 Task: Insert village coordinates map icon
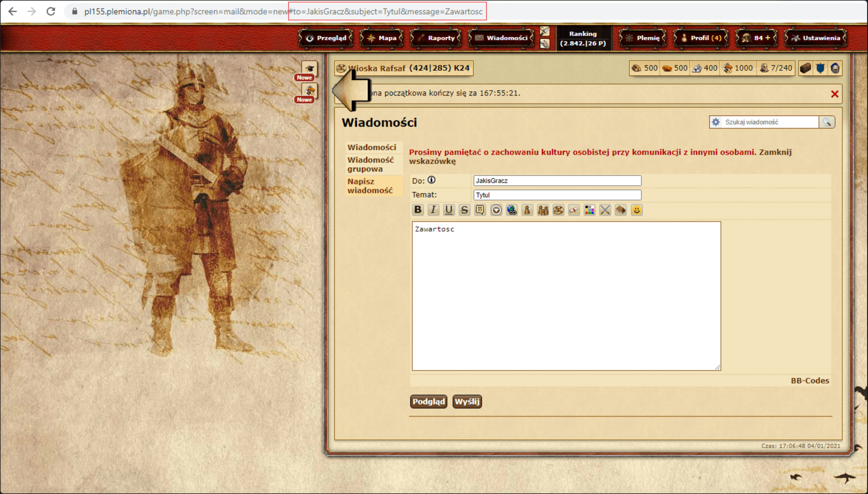tap(558, 210)
